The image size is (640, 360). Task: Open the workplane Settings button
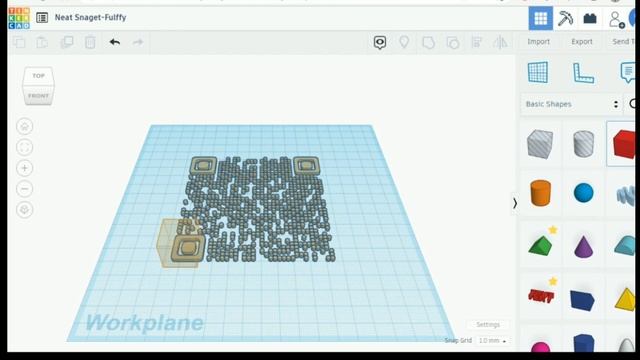(x=488, y=325)
